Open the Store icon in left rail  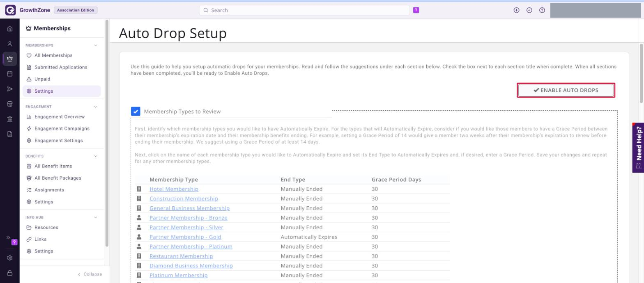click(10, 104)
